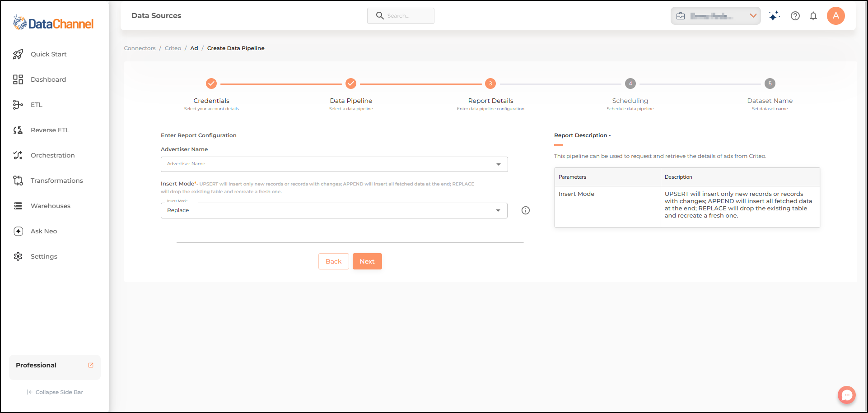The image size is (868, 413).
Task: Open Reverse ETL menu item
Action: 50,130
